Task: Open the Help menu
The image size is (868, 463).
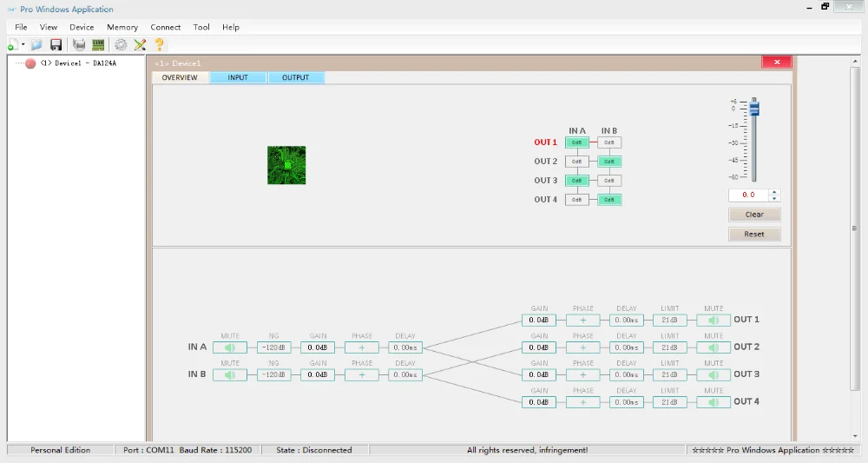Action: [x=231, y=27]
